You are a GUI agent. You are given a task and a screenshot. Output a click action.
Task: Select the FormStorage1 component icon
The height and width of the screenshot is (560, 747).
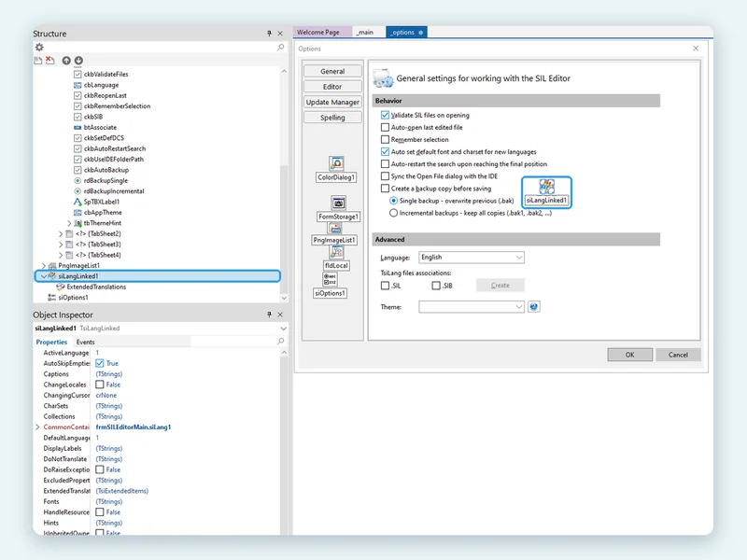coord(338,203)
